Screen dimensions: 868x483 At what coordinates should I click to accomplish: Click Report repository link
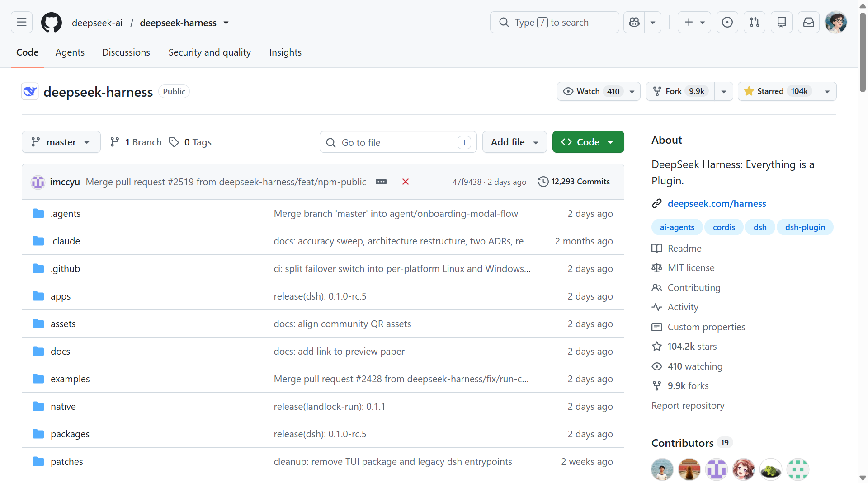688,406
